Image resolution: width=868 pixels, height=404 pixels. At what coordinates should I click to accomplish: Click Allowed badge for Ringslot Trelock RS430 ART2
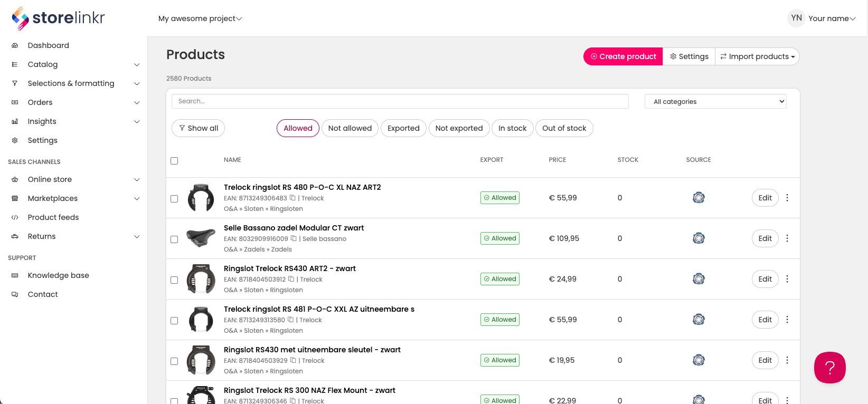click(499, 279)
